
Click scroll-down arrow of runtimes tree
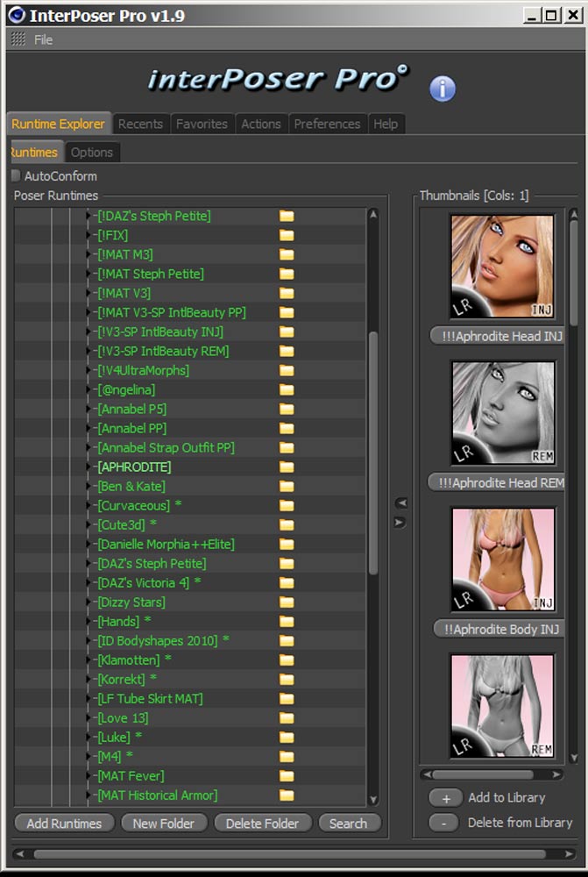pos(373,799)
